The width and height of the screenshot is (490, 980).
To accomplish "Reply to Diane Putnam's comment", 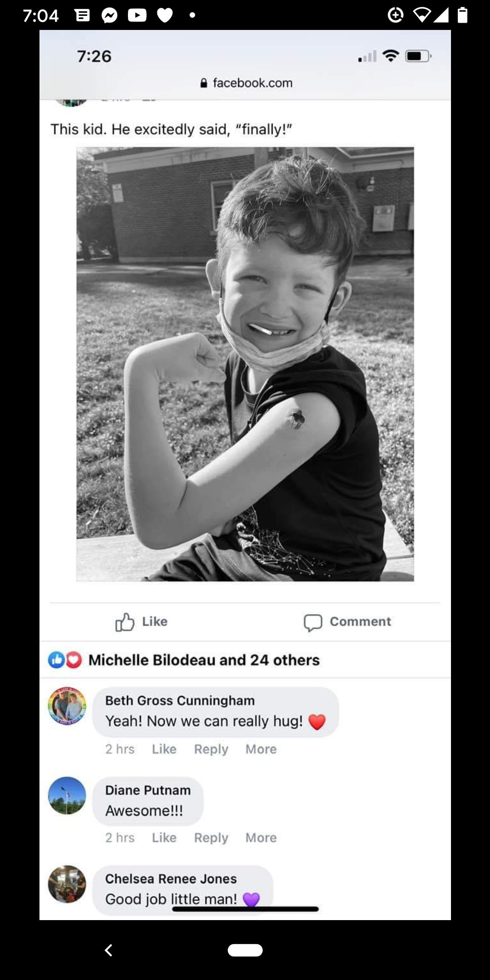I will pyautogui.click(x=211, y=838).
